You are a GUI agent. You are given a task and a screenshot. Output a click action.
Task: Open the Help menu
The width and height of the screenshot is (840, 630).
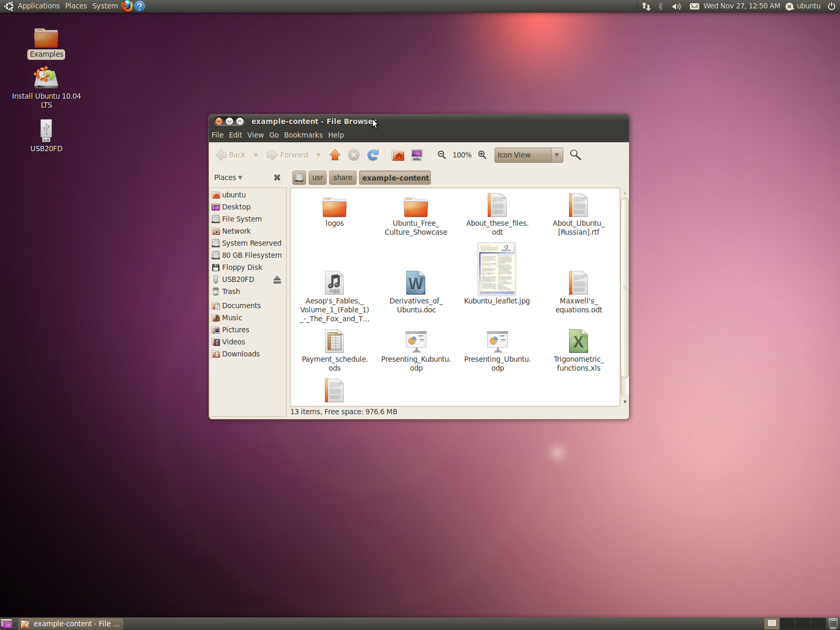tap(336, 135)
